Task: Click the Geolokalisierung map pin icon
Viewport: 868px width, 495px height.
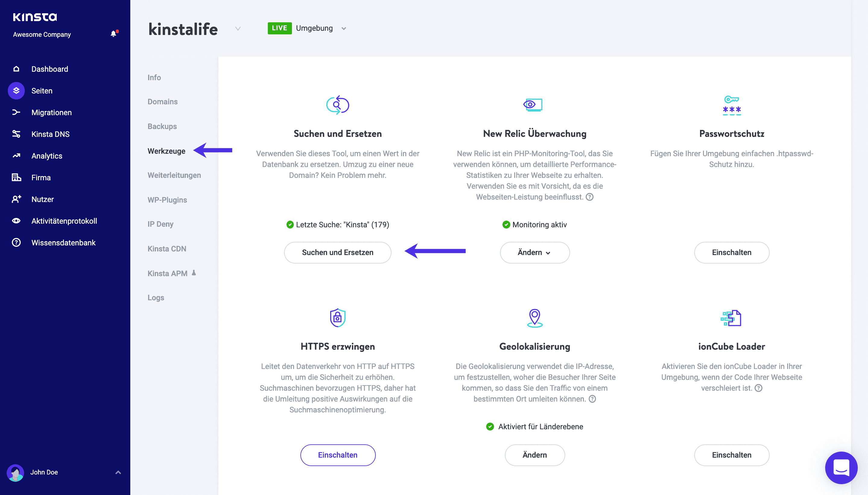Action: 534,317
